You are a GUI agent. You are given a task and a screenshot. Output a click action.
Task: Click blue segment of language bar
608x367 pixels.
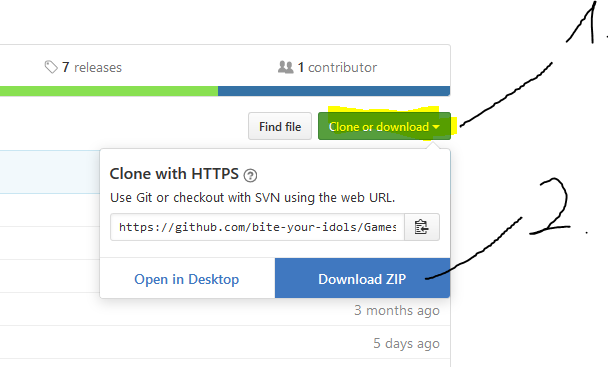tap(334, 91)
